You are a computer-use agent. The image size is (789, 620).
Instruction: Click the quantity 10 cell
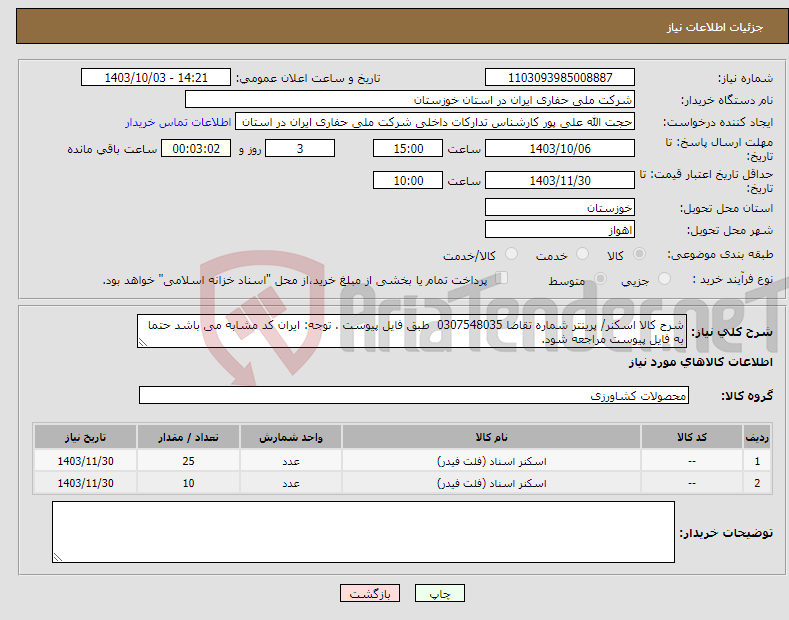pos(188,483)
